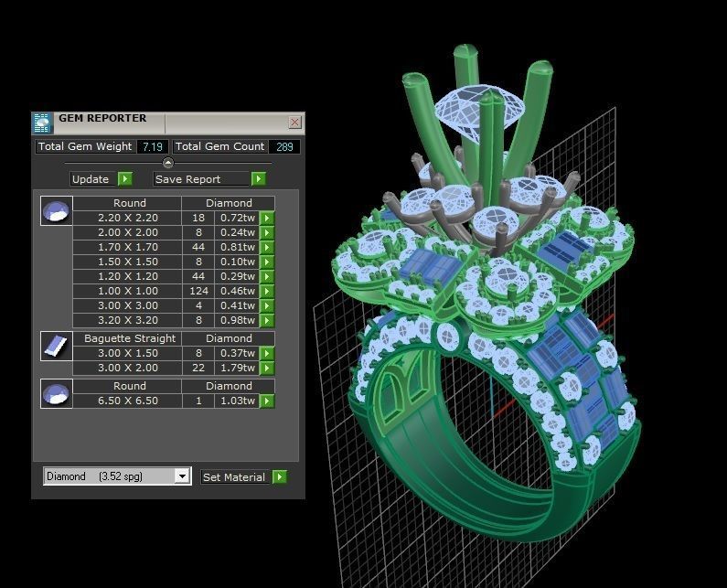Click the Total Gem Count label
Image resolution: width=727 pixels, height=588 pixels.
220,147
